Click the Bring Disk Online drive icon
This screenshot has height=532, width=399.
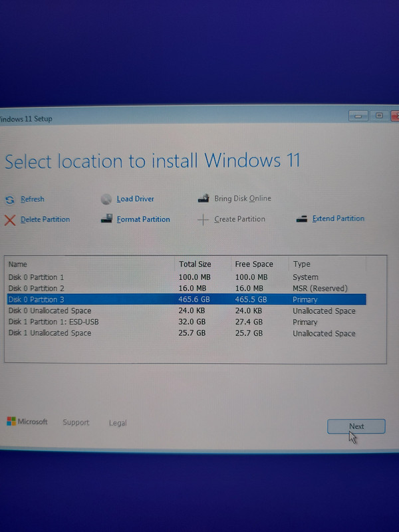point(203,198)
